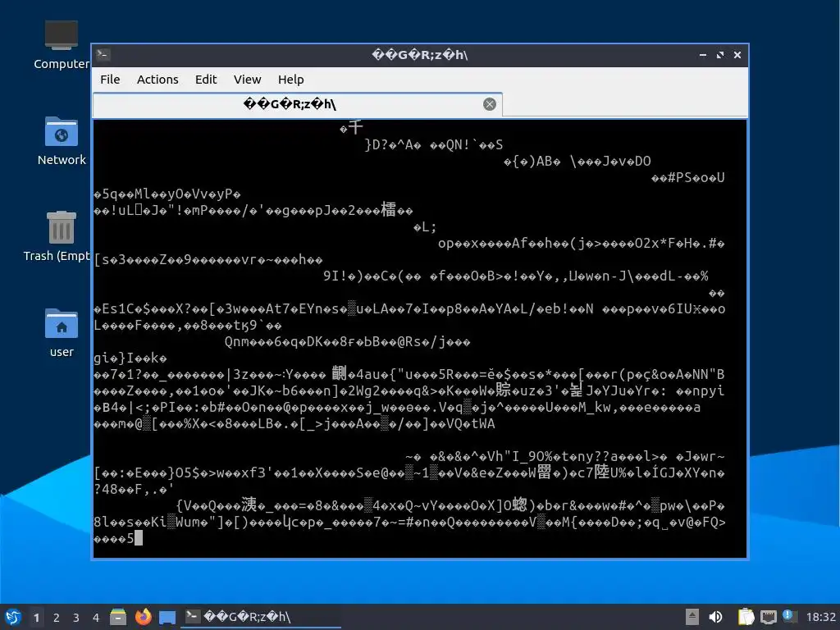Screen dimensions: 840x630
Task: Switch to workspace 1
Action: pyautogui.click(x=36, y=617)
